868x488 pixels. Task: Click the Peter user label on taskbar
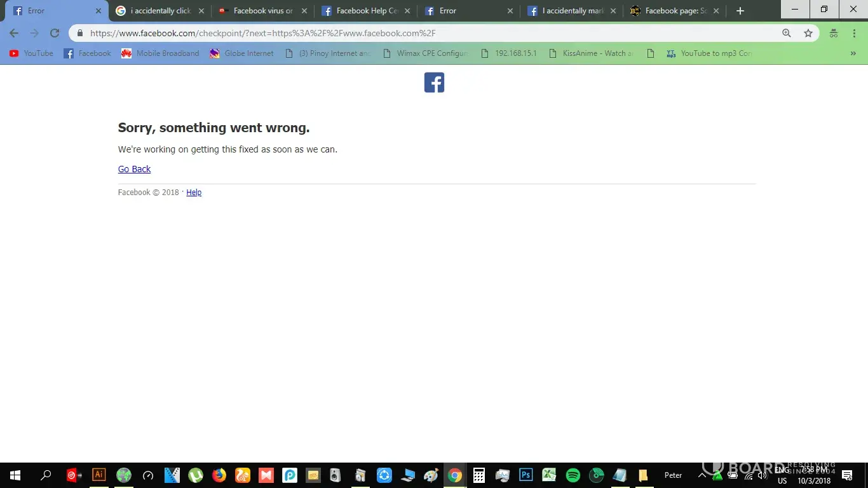674,475
